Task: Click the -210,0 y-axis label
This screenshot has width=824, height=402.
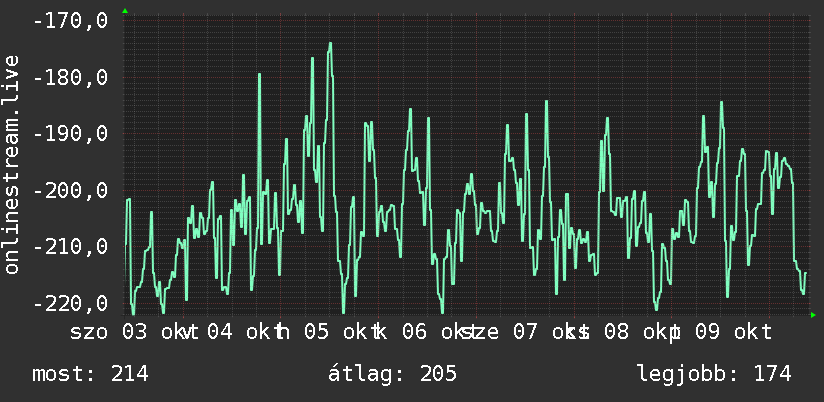Action: click(70, 247)
